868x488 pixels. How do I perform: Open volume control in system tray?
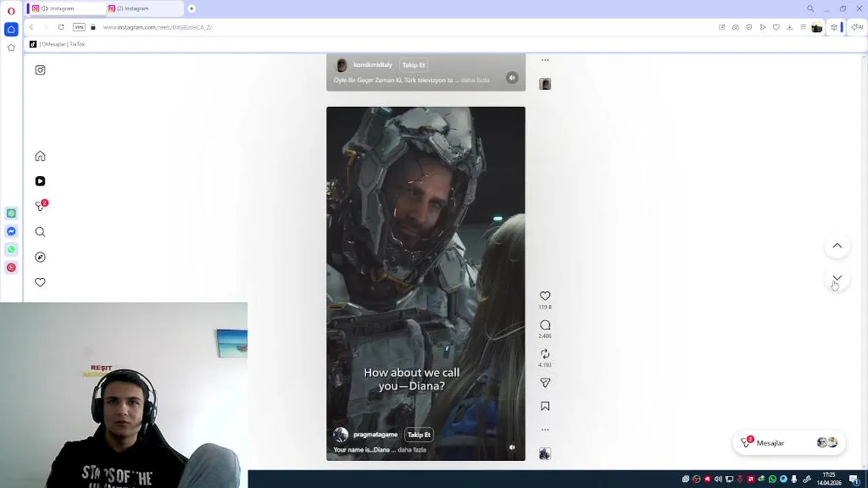[718, 479]
